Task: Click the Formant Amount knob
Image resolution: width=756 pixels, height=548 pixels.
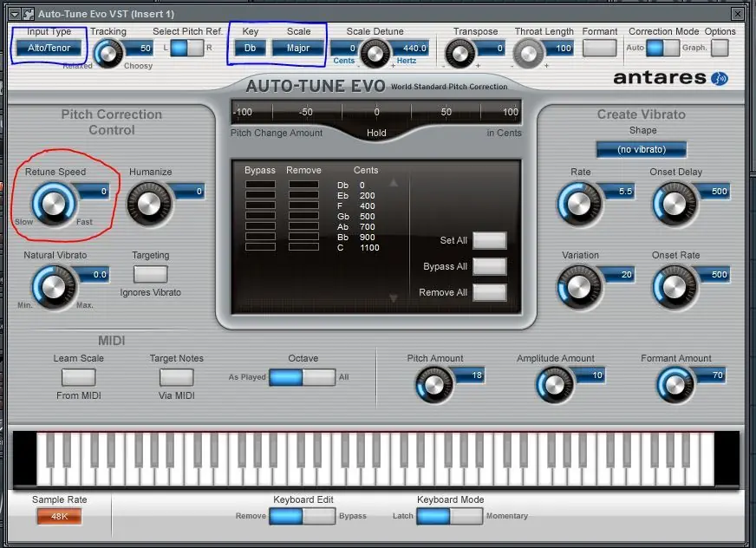Action: pos(675,385)
